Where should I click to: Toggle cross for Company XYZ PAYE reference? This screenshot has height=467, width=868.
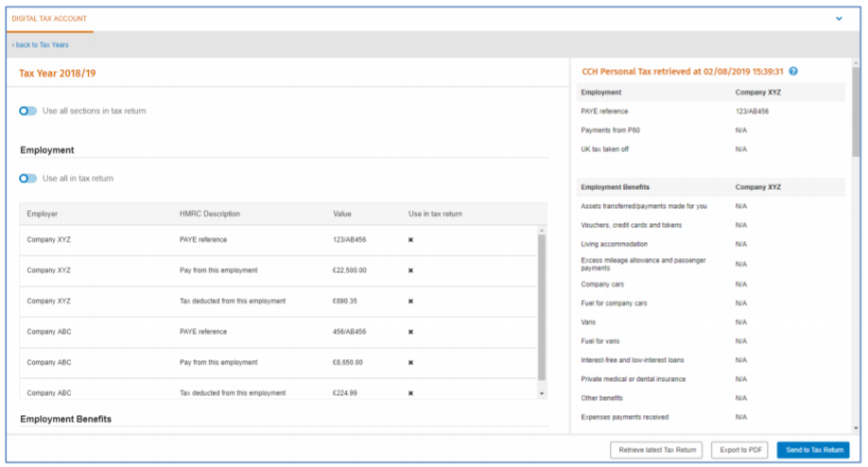click(x=410, y=240)
